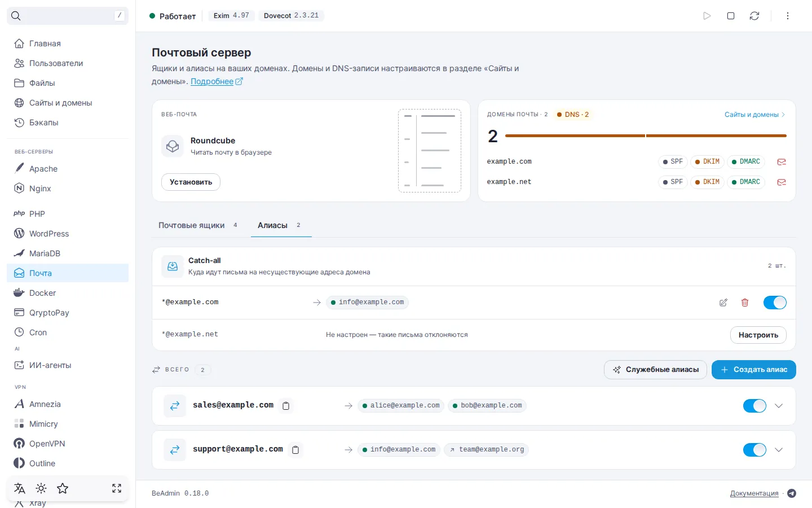Open the Подробнее link

[x=217, y=81]
